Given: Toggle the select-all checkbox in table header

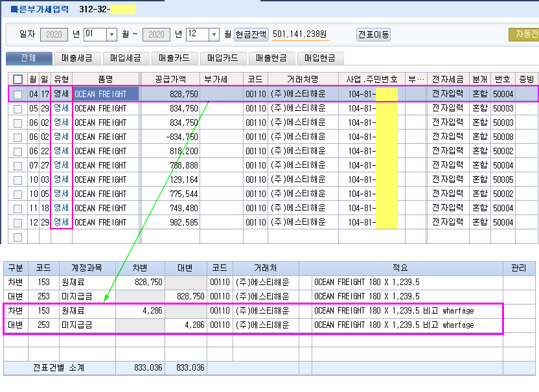Looking at the screenshot, I should coord(18,80).
